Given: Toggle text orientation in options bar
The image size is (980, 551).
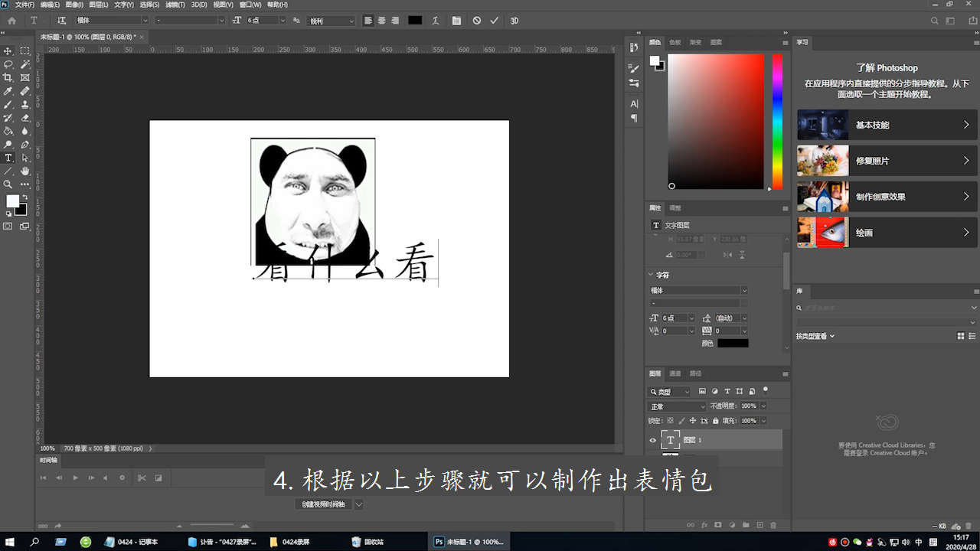Looking at the screenshot, I should pos(61,21).
